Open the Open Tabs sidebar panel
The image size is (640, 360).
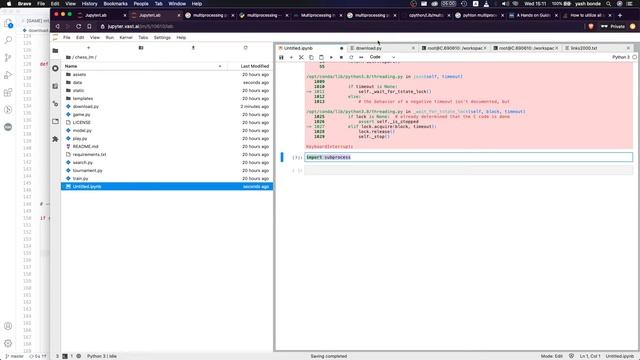click(56, 121)
